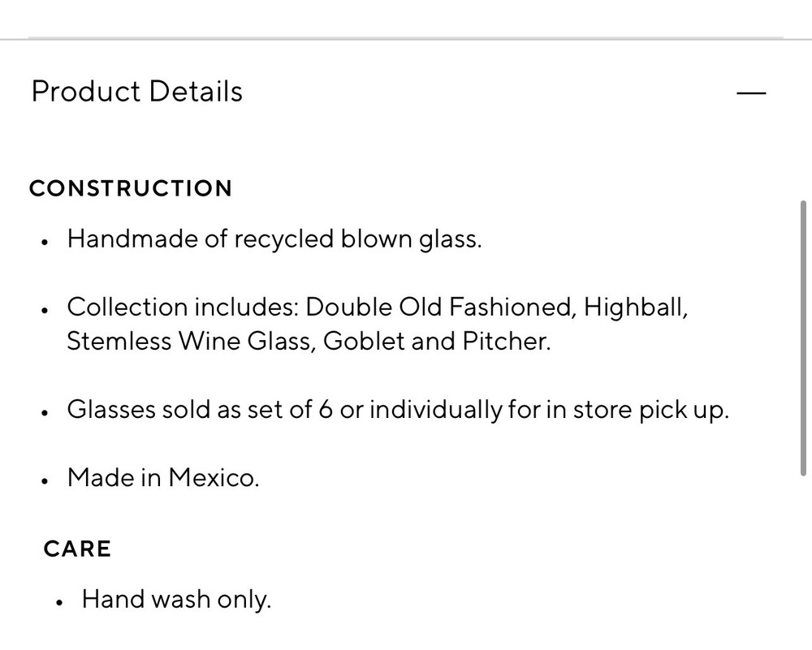Click the bullet before 'Collection includes'
This screenshot has height=650, width=812.
pos(45,309)
